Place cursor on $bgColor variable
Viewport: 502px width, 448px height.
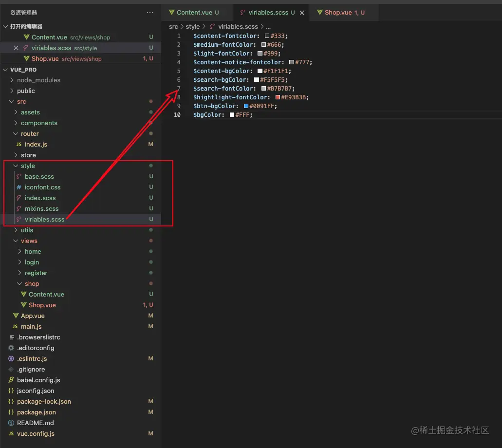coord(207,114)
